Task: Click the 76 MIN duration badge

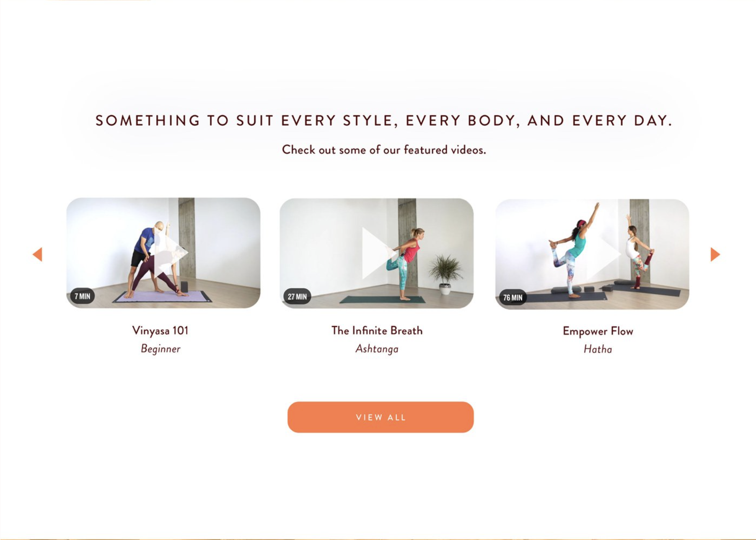Action: tap(513, 297)
